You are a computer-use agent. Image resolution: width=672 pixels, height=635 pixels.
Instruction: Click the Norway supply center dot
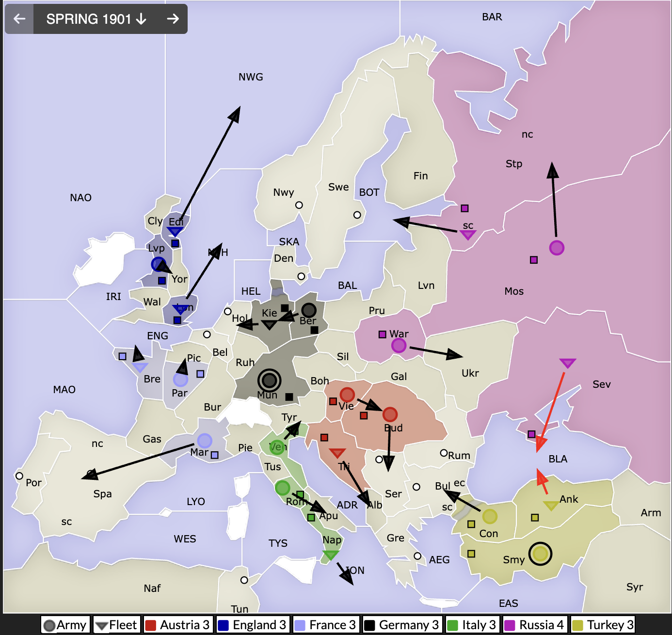pyautogui.click(x=299, y=205)
